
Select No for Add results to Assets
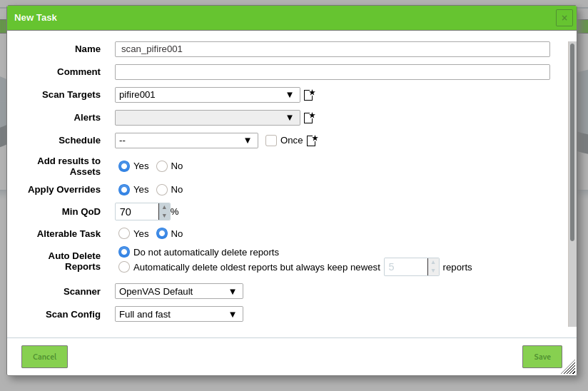point(162,166)
